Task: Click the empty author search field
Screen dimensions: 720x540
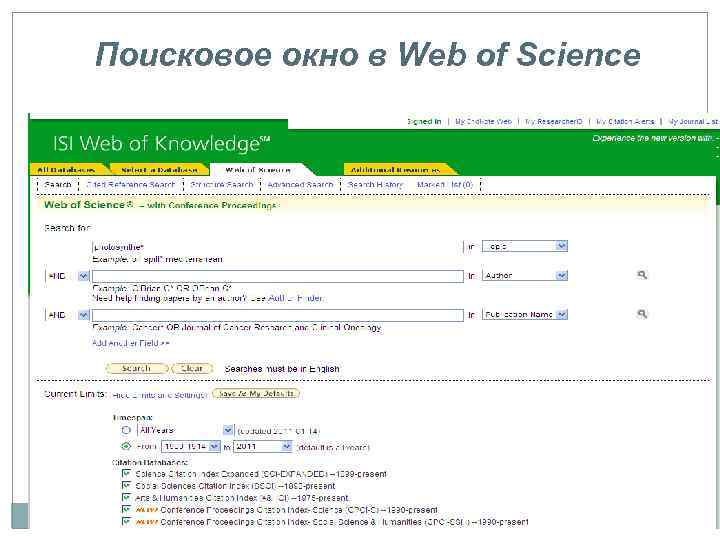Action: point(278,276)
